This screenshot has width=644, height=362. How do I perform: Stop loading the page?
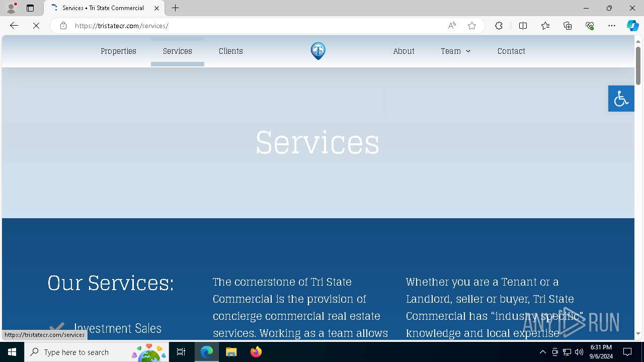coord(36,26)
